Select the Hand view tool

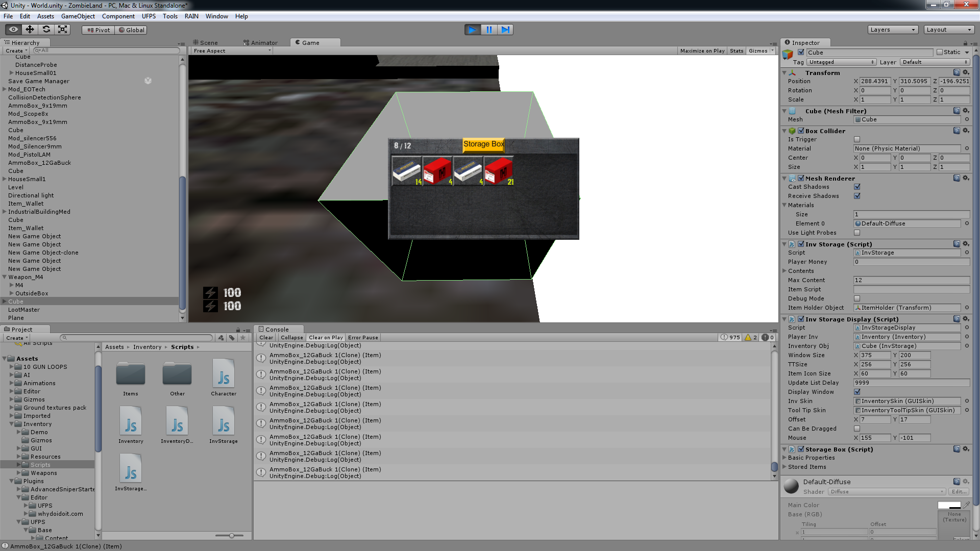14,30
